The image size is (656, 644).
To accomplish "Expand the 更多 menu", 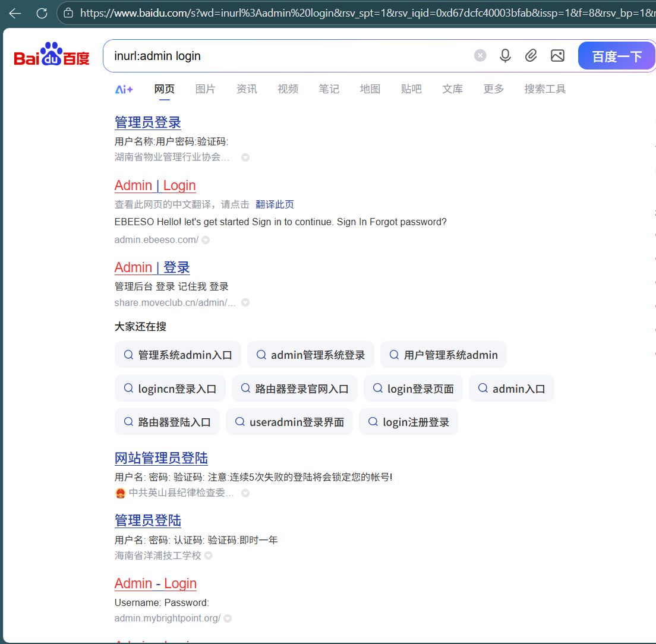I will (x=494, y=89).
